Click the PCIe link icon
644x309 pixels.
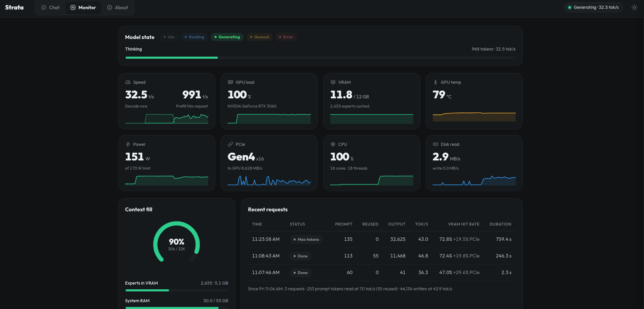(231, 144)
